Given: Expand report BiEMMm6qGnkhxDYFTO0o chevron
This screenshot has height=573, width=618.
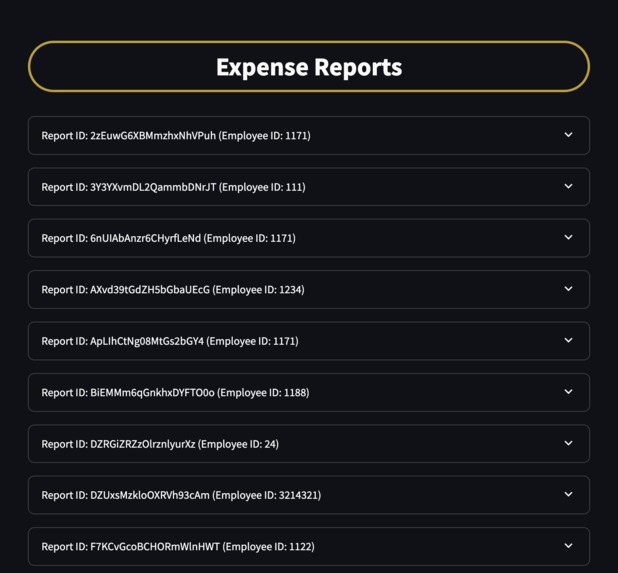Looking at the screenshot, I should pos(568,392).
